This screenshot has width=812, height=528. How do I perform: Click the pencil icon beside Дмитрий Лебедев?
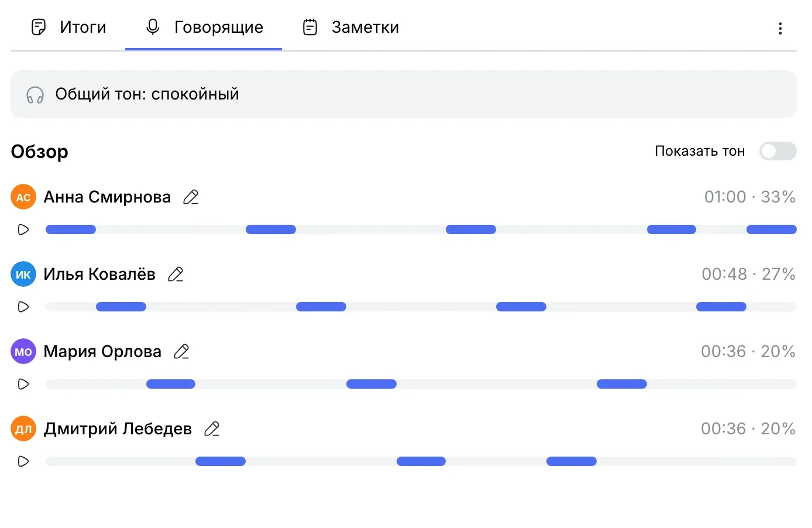point(212,429)
